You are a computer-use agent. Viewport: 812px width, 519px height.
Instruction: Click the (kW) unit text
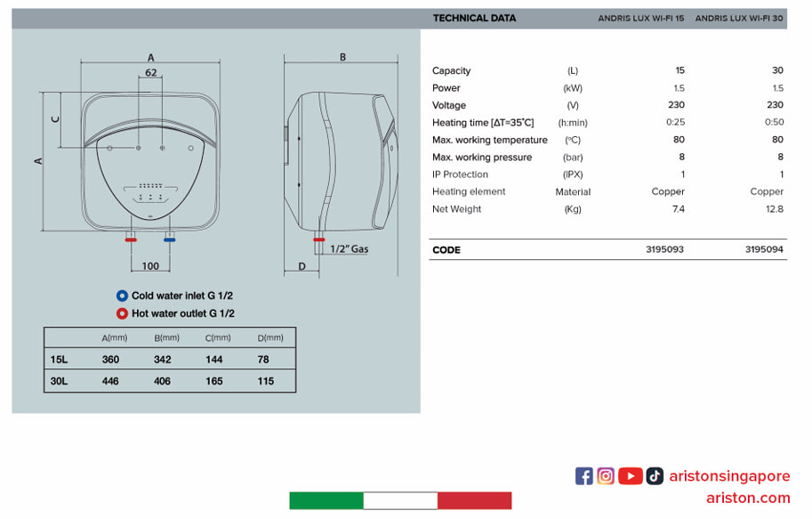point(573,88)
